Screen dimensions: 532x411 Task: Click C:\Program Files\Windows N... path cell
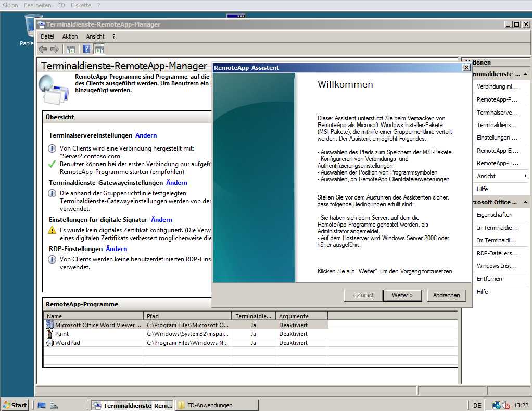[x=187, y=342]
